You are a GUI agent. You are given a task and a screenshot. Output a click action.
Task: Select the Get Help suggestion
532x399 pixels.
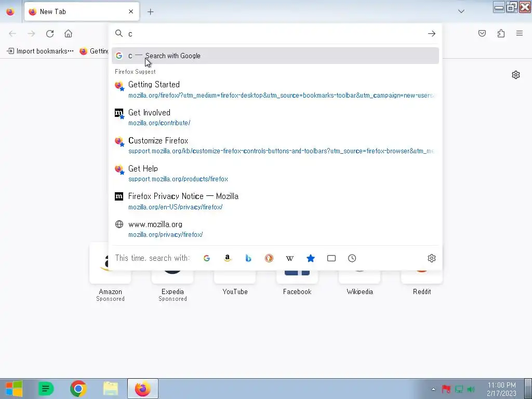pos(275,174)
